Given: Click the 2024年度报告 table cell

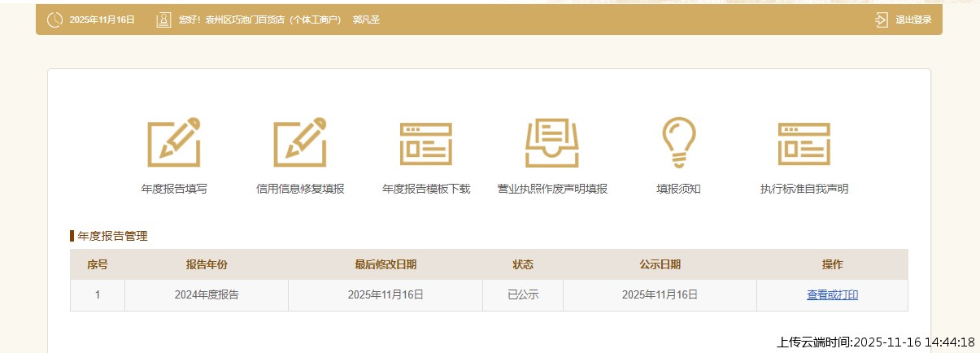Looking at the screenshot, I should click(207, 295).
